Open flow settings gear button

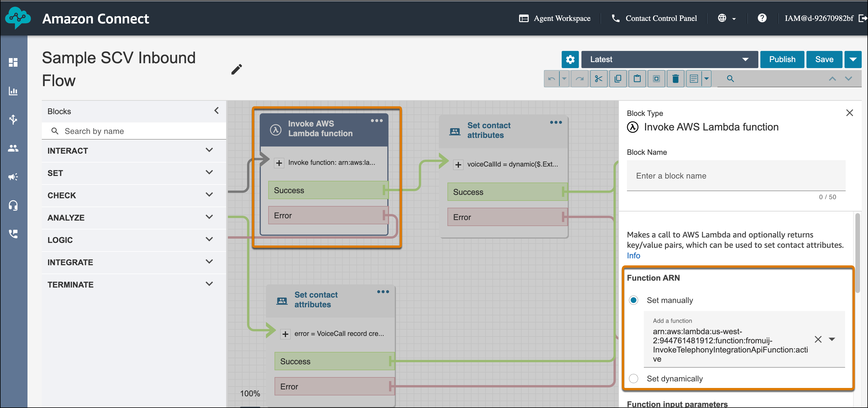(570, 60)
